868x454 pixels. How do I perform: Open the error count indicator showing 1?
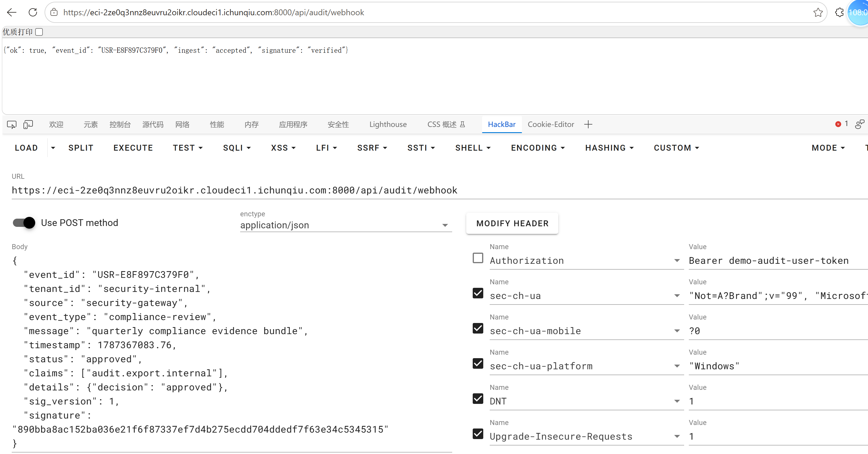(x=841, y=124)
